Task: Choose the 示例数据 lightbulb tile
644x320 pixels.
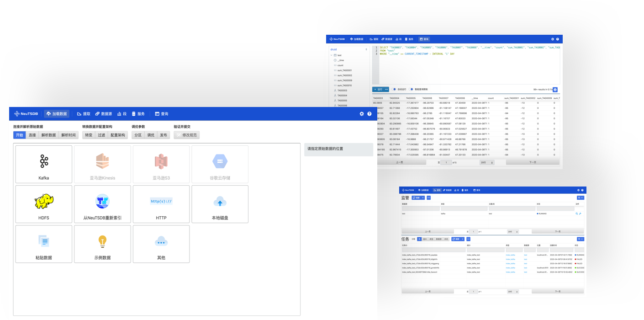Action: tap(102, 244)
